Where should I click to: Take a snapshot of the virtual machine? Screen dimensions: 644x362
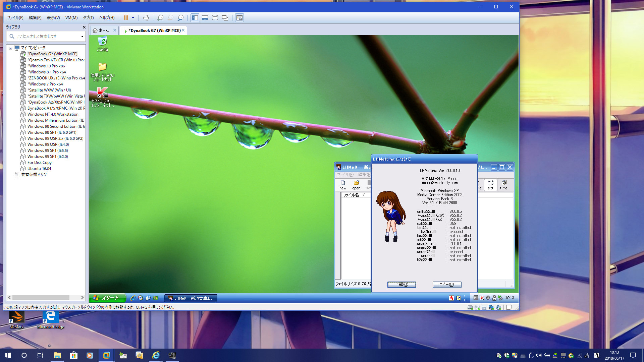tap(160, 18)
